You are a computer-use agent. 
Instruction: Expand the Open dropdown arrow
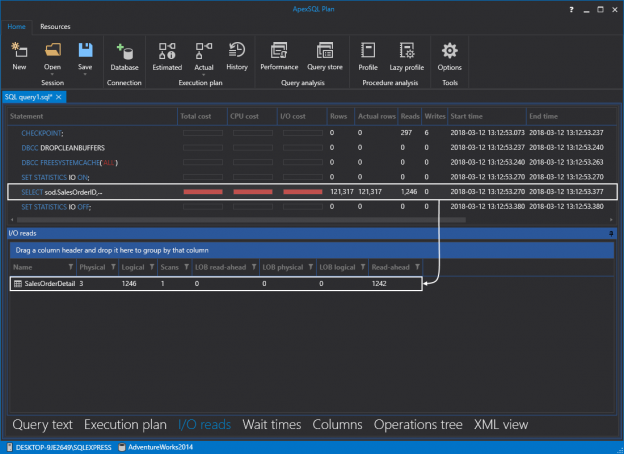[x=53, y=74]
